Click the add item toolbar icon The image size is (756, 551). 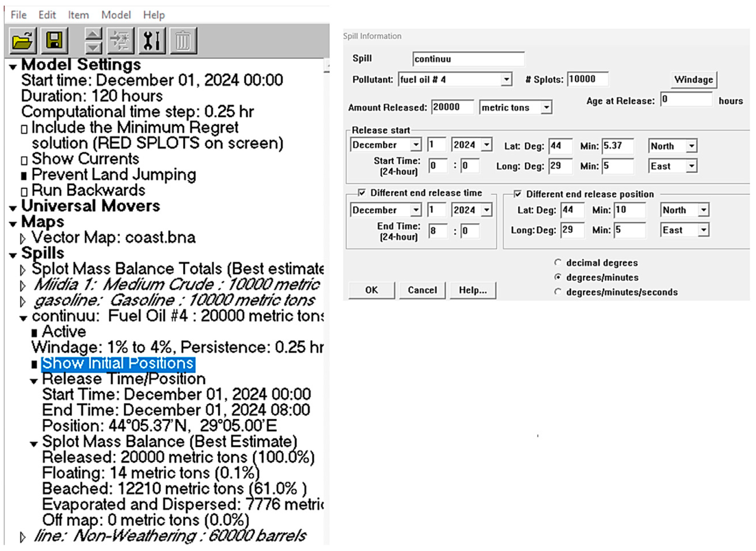(x=120, y=41)
